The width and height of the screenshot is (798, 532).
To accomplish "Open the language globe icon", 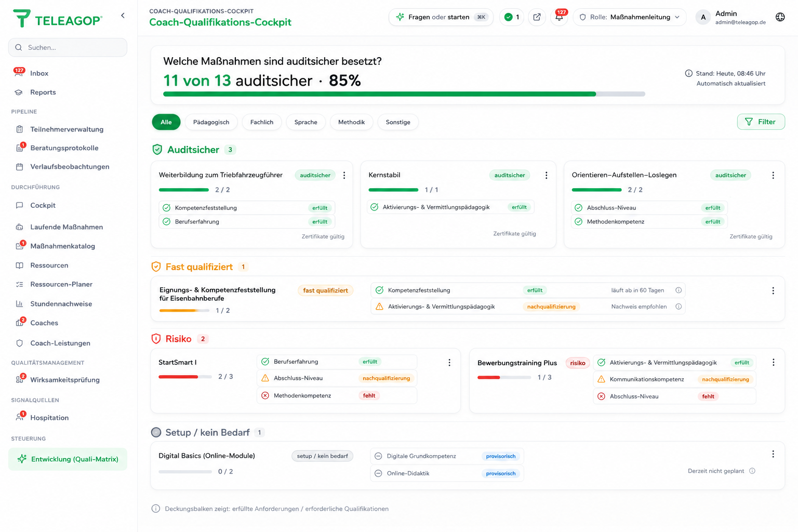I will pos(780,17).
